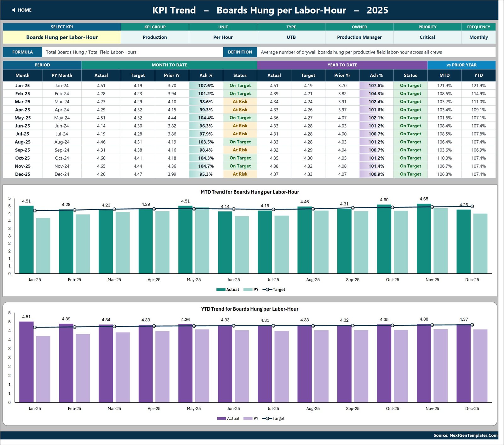The height and width of the screenshot is (445, 504).
Task: Select the Dec-25 month row label
Action: pyautogui.click(x=22, y=174)
